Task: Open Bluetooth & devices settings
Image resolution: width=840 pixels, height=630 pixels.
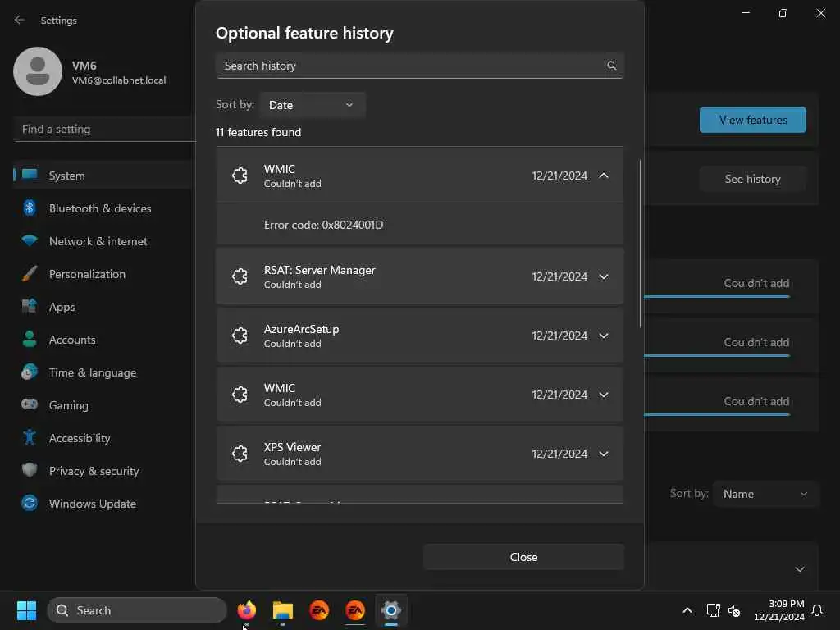Action: click(102, 208)
